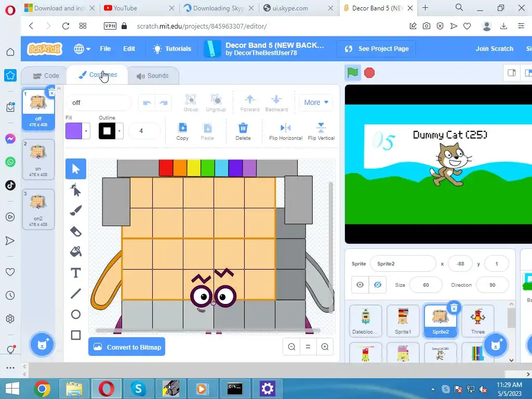Select the 'on2' costume thumbnail
Image resolution: width=532 pixels, height=399 pixels.
(38, 209)
